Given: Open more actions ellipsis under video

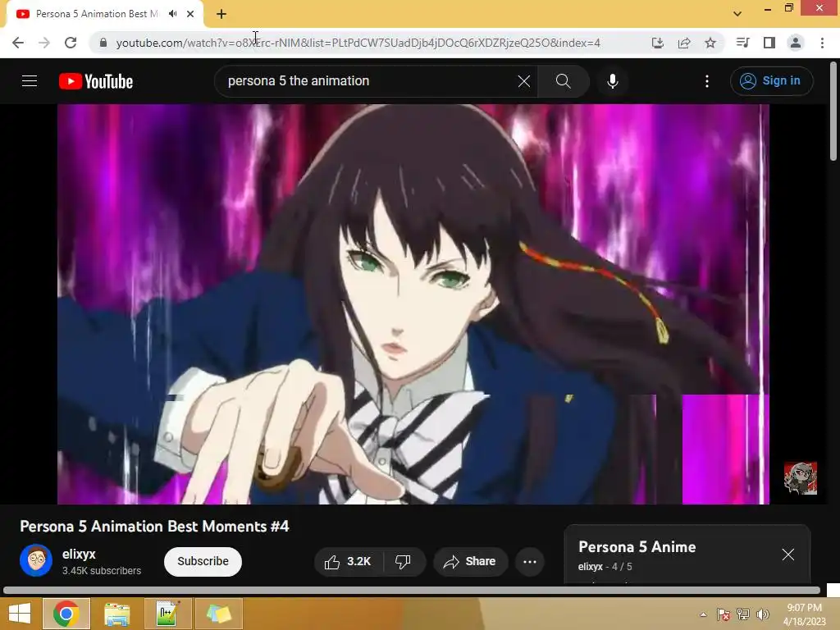Looking at the screenshot, I should pyautogui.click(x=530, y=561).
